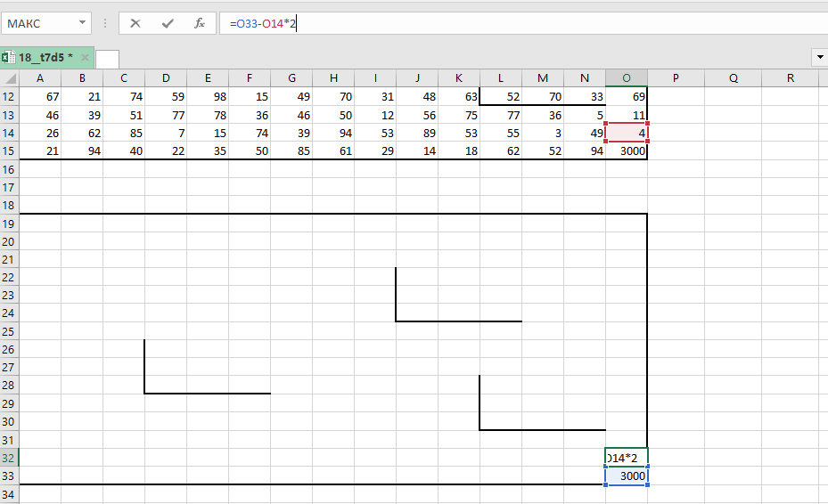
Task: Switch to the 18_t7d5 workbook tab
Action: point(43,58)
